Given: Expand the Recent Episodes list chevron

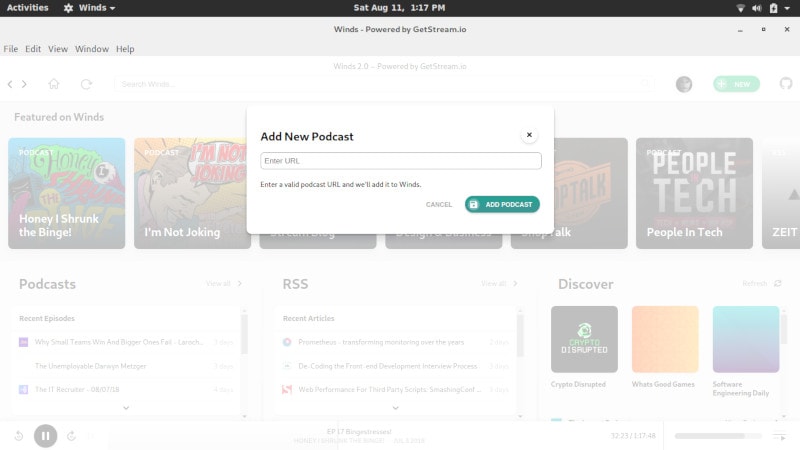Looking at the screenshot, I should pyautogui.click(x=126, y=408).
